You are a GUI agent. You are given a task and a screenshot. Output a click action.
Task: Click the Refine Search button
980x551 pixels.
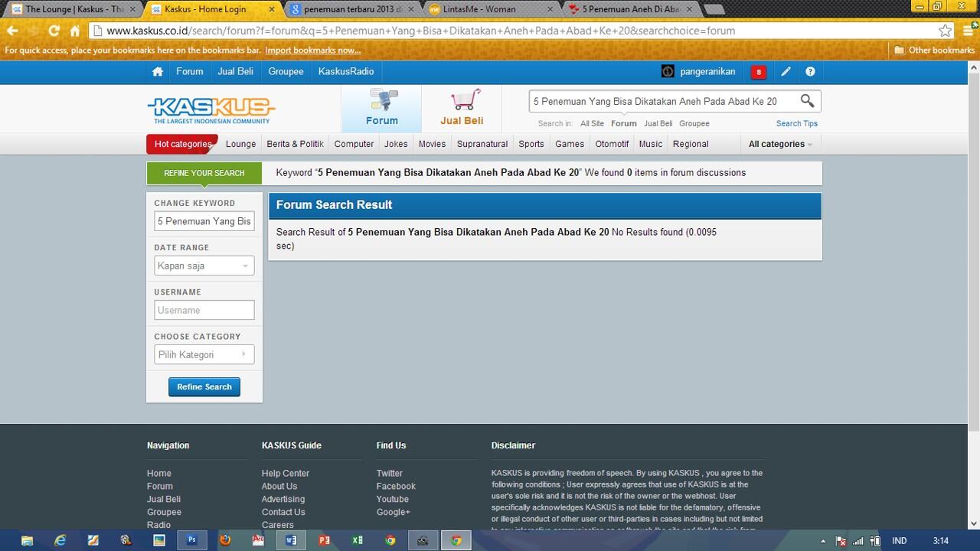[x=204, y=386]
